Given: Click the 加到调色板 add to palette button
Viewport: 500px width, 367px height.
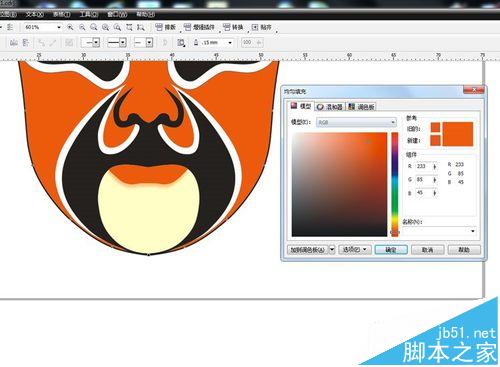Looking at the screenshot, I should [307, 250].
